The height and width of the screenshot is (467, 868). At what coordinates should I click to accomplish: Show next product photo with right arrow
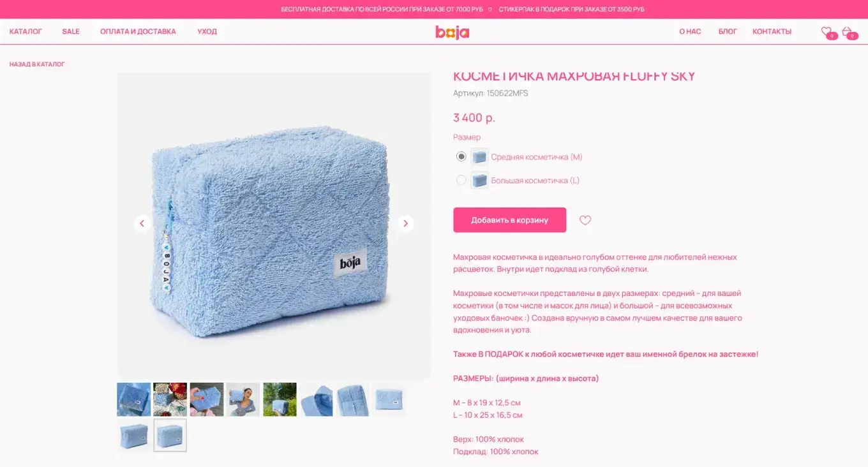coord(405,223)
